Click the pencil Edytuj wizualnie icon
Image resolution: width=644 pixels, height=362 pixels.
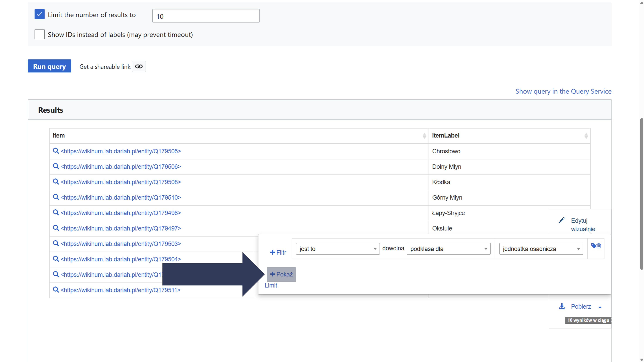point(561,220)
